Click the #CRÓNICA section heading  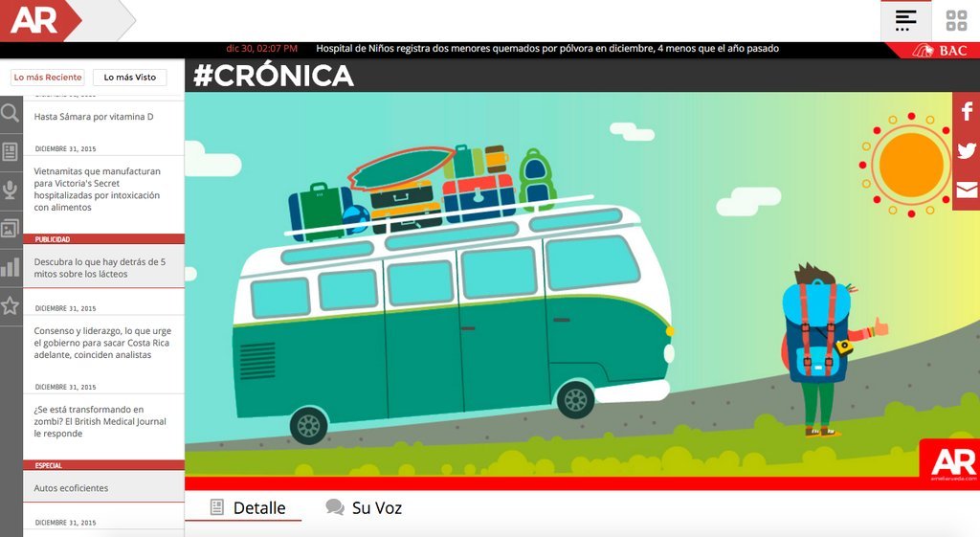(x=274, y=76)
